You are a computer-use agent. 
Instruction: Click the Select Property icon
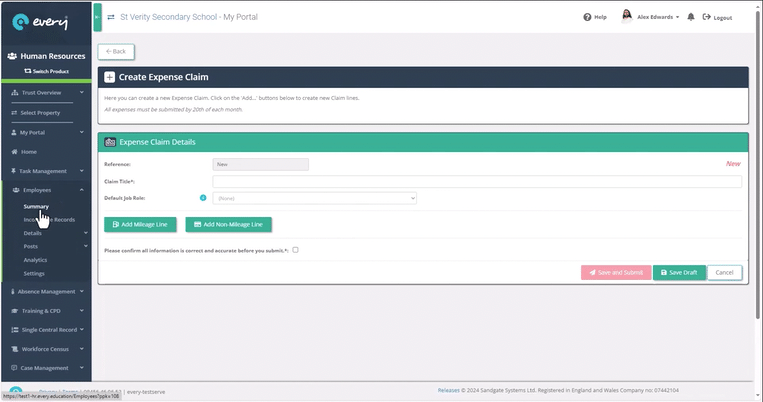[14, 112]
